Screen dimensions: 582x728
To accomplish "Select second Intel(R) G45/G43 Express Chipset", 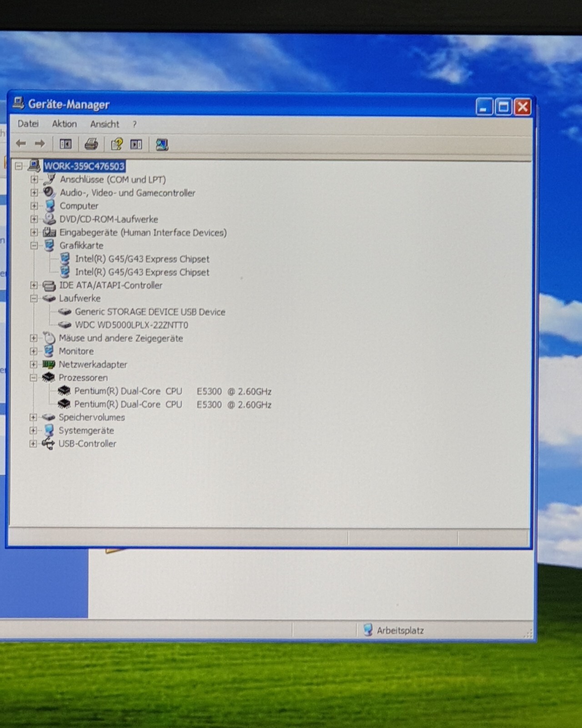I will [142, 272].
